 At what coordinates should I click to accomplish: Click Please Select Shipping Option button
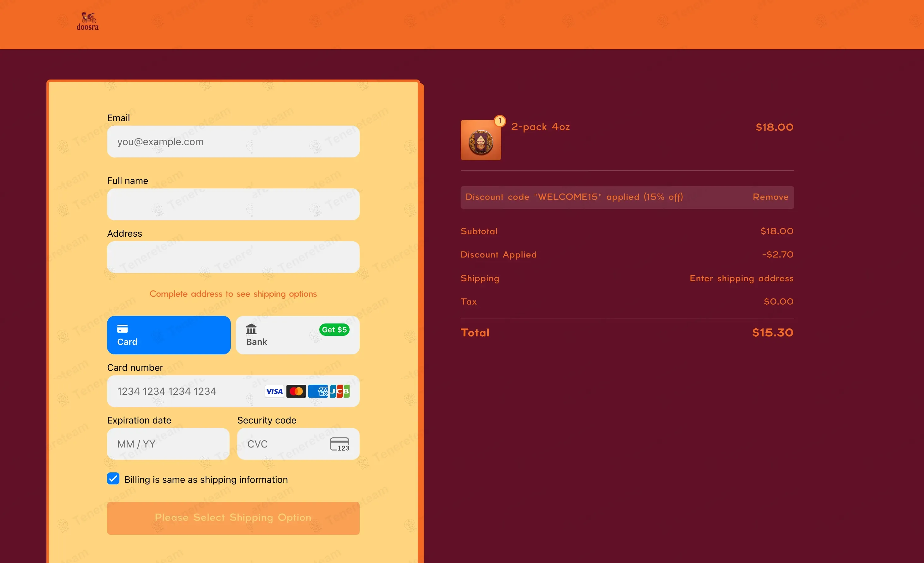[x=233, y=518]
